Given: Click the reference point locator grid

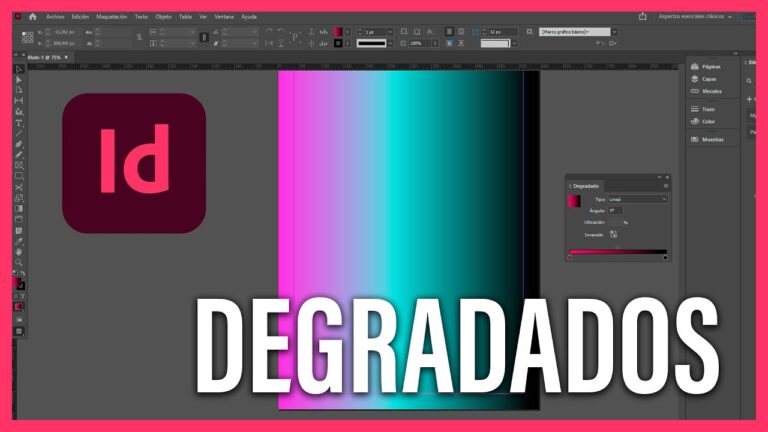Looking at the screenshot, I should 27,38.
